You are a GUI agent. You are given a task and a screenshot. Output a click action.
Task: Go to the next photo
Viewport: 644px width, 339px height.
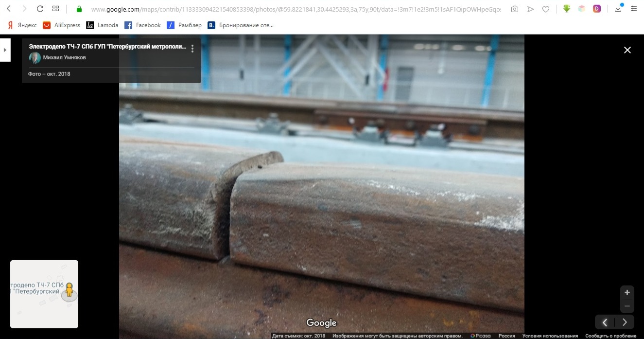[625, 322]
